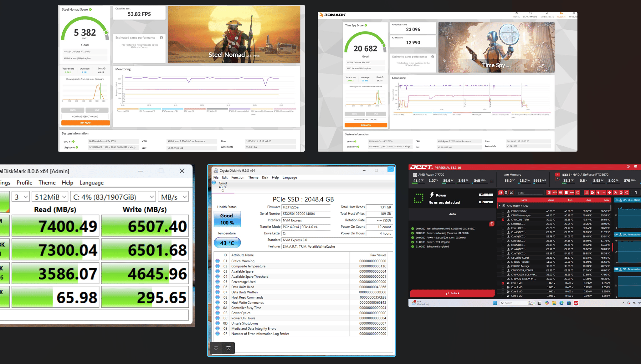The width and height of the screenshot is (641, 364).
Task: Open CrystalDiskMark Language menu
Action: [x=91, y=183]
